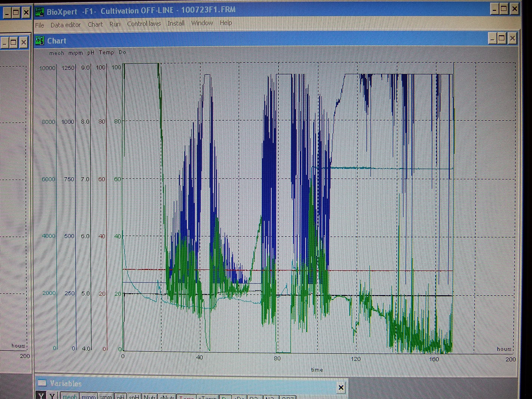Image resolution: width=532 pixels, height=399 pixels.
Task: Open the Control laws menu
Action: click(144, 24)
